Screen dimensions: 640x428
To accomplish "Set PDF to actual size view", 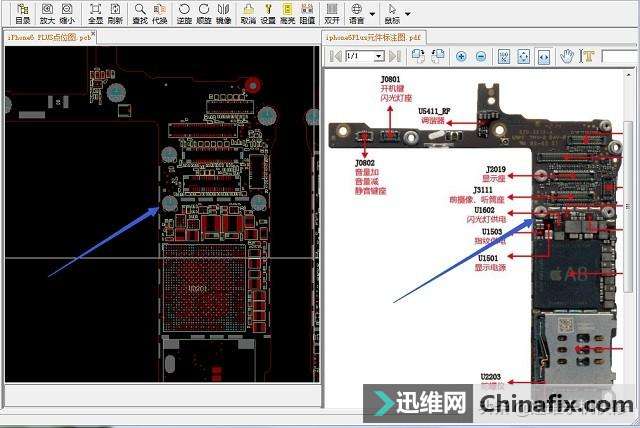I will coord(504,56).
